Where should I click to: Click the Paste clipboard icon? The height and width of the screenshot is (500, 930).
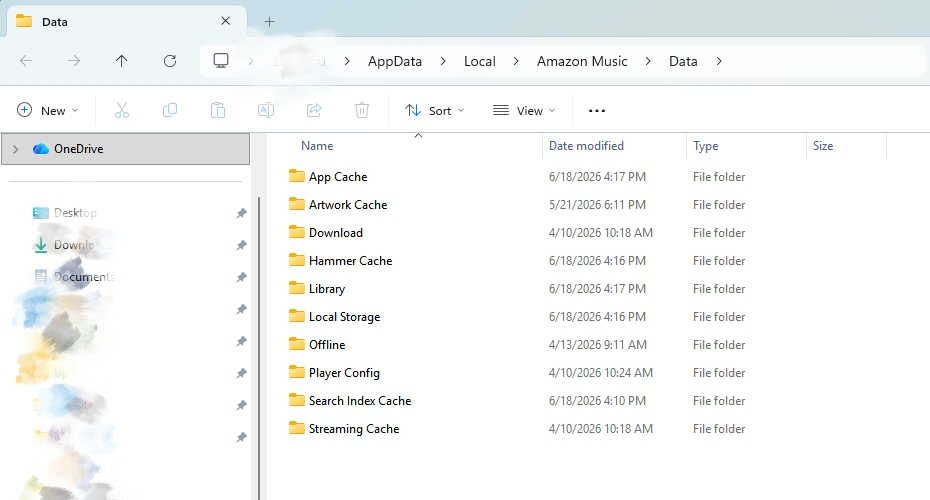[218, 110]
